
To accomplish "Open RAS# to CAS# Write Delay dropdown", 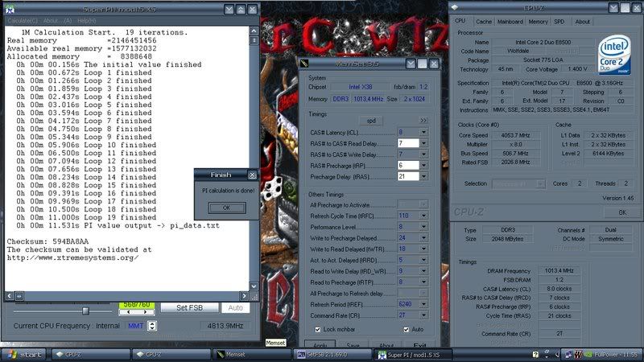I will click(423, 154).
